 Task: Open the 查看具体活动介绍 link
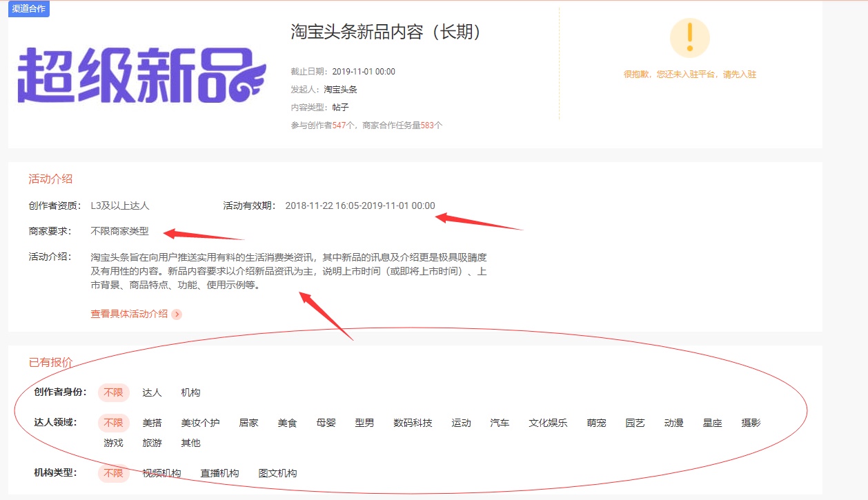pyautogui.click(x=129, y=314)
